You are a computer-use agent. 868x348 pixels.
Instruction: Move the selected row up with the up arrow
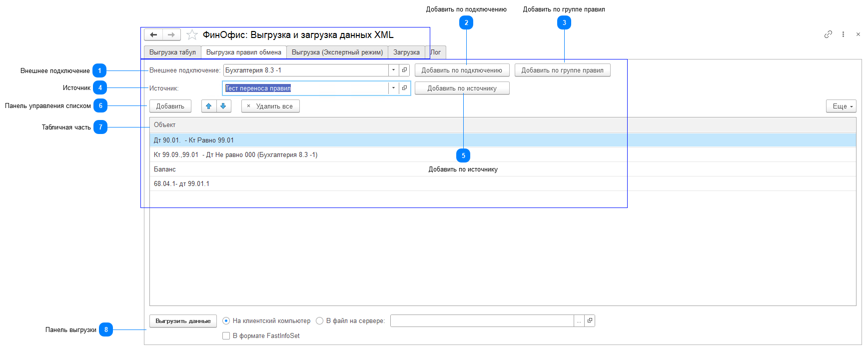click(209, 106)
